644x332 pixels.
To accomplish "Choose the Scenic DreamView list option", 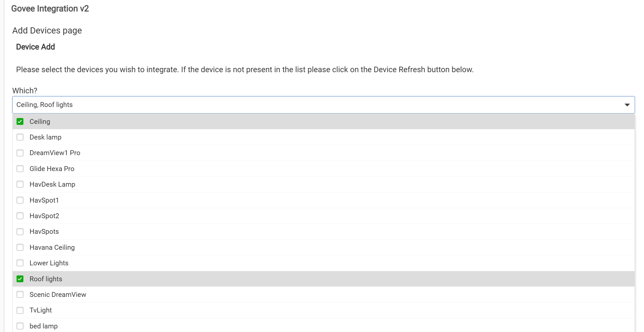I will tap(58, 295).
